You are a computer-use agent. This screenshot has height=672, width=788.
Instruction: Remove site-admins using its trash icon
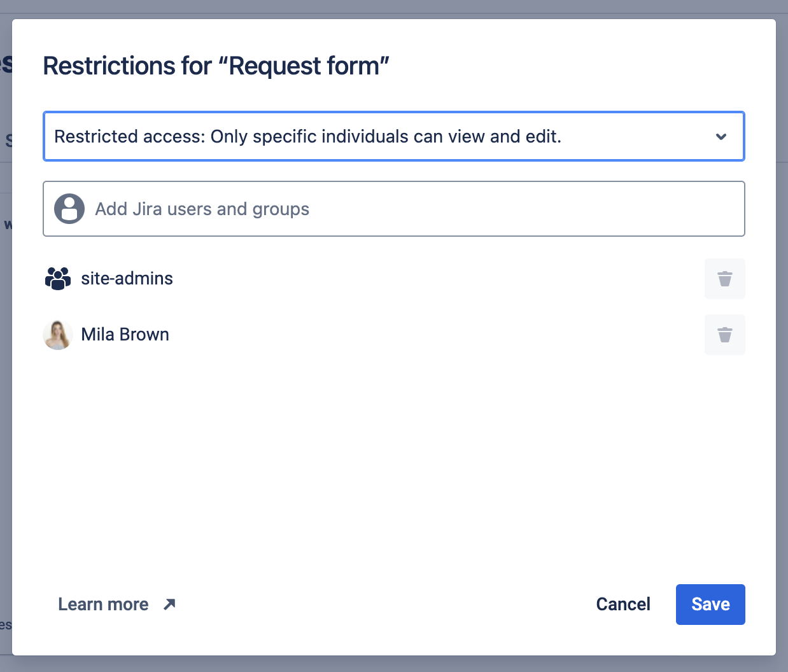724,279
